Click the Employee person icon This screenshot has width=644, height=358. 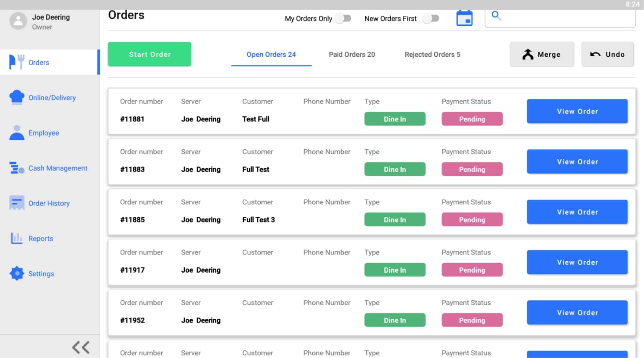(x=17, y=133)
